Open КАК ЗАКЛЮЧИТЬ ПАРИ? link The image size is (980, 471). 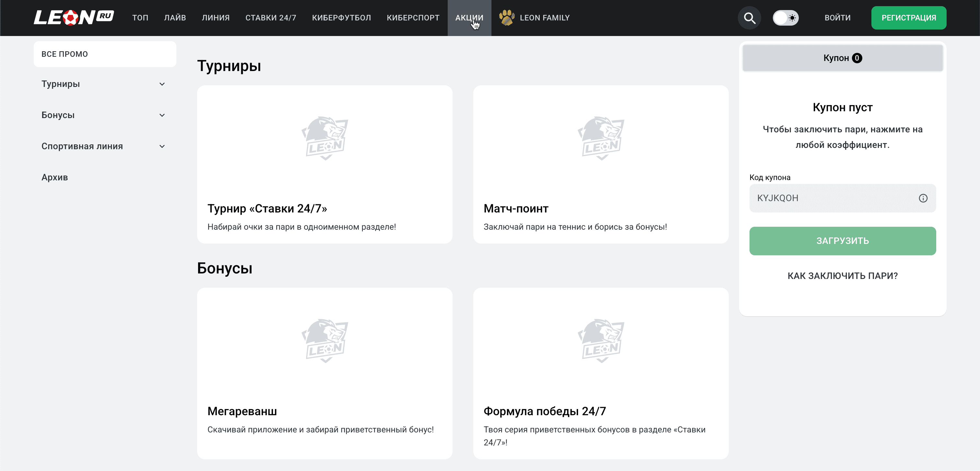pyautogui.click(x=842, y=276)
